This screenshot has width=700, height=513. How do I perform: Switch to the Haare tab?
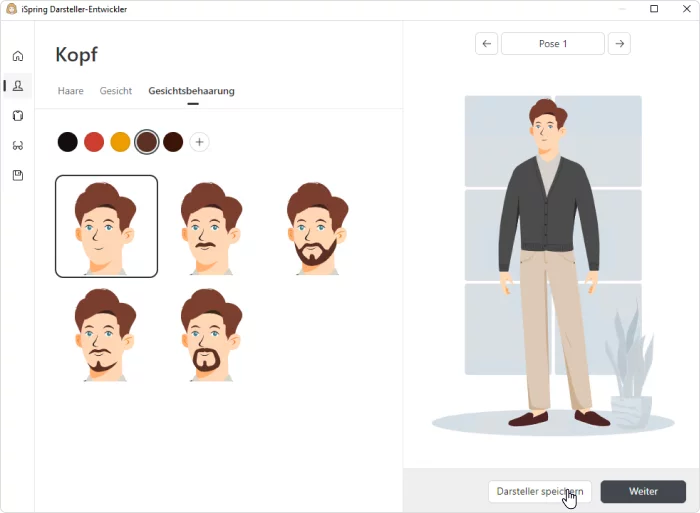click(x=70, y=91)
